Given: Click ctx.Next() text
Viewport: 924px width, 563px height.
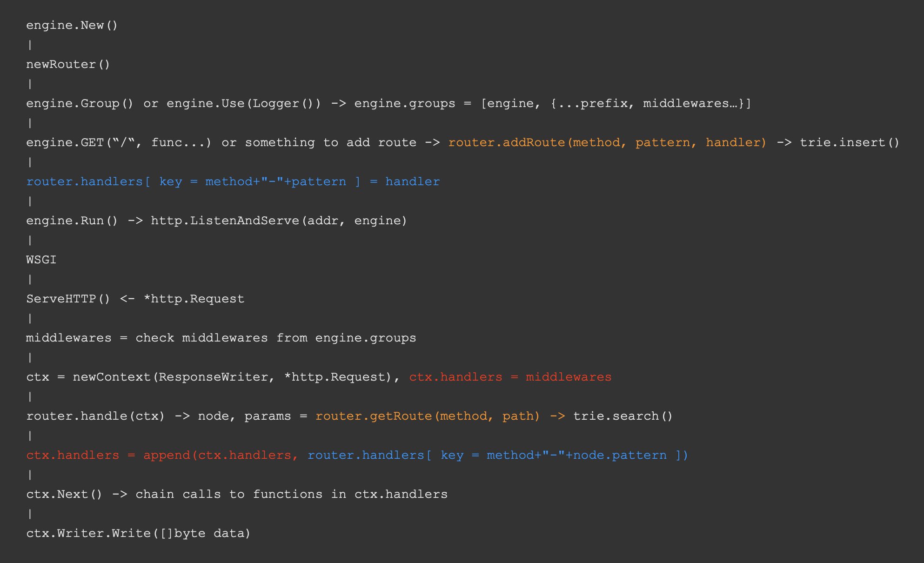Looking at the screenshot, I should (64, 494).
